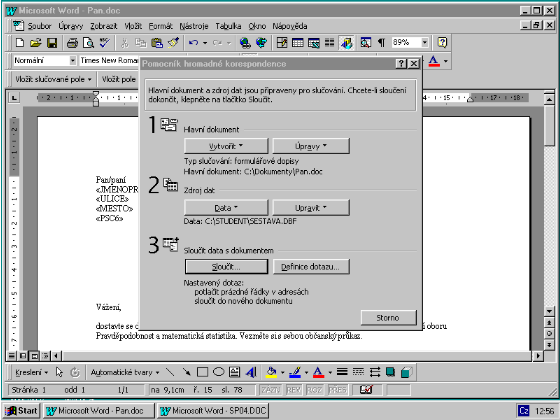Toggle ZÁZN recording mode in status bar

click(270, 390)
